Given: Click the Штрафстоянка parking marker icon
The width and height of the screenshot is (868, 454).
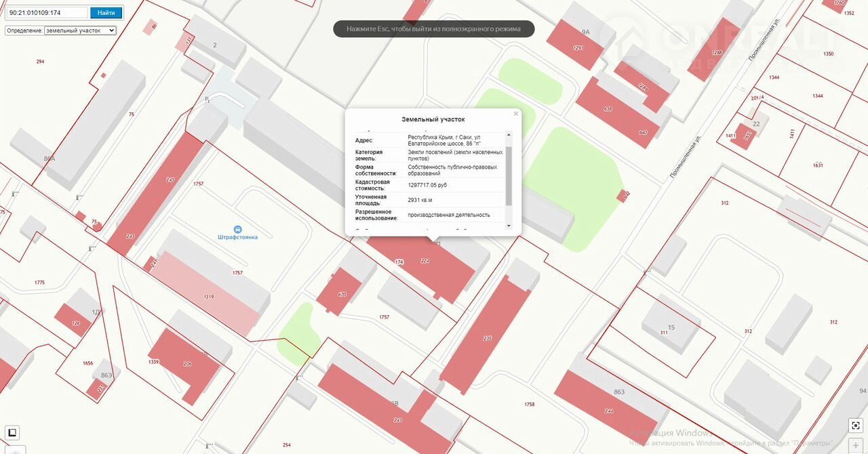Looking at the screenshot, I should tap(237, 229).
